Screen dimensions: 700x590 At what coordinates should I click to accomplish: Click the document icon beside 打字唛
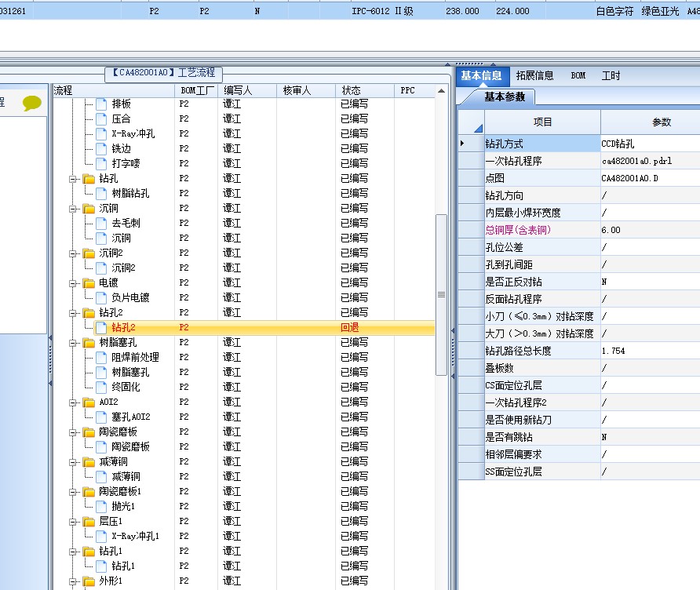click(x=101, y=163)
